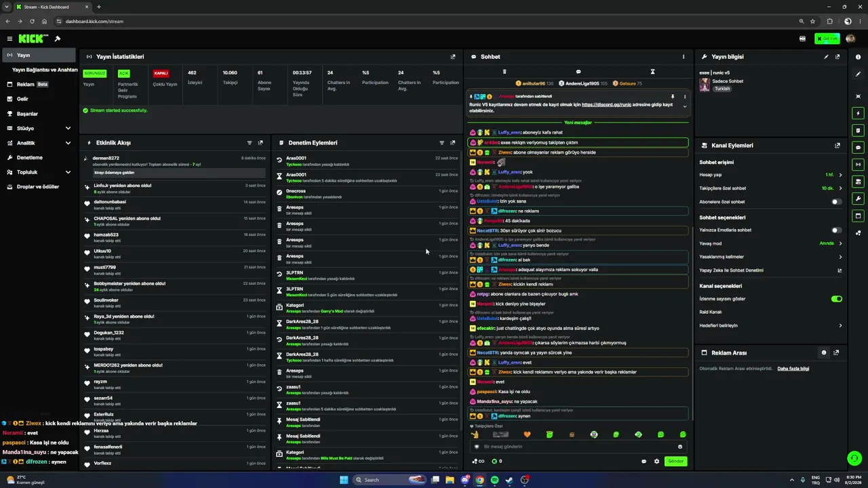Open chat settings gear icon
This screenshot has height=488, width=868.
[x=656, y=462]
